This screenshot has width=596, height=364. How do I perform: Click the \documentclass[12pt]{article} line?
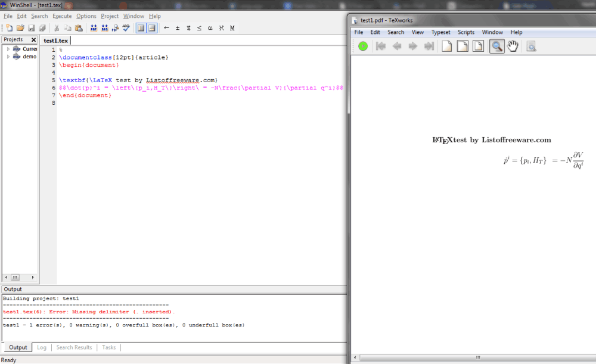coord(114,57)
